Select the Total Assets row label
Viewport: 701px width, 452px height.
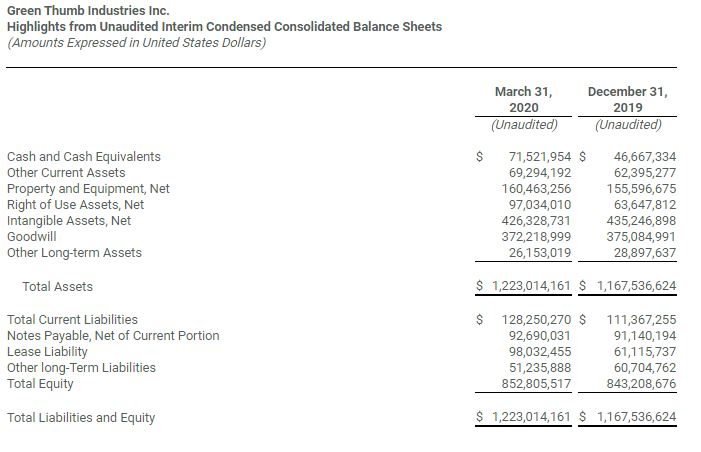tap(57, 287)
